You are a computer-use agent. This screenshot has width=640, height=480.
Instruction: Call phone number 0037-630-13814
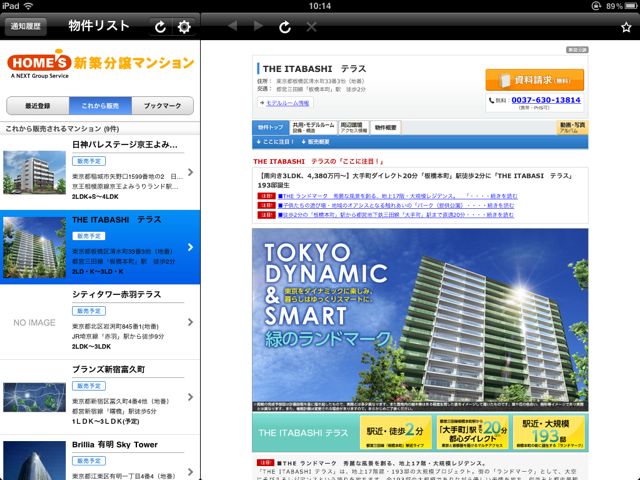point(546,100)
